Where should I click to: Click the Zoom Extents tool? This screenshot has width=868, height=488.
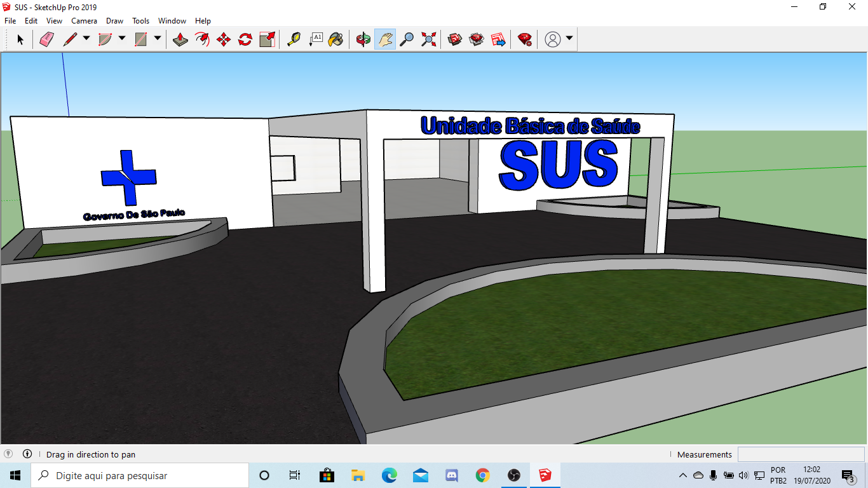(x=429, y=39)
